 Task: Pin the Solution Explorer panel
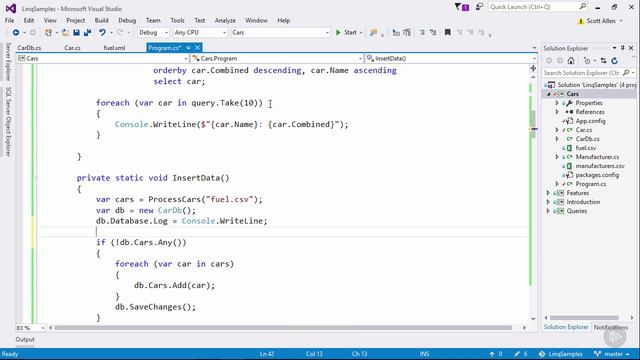point(623,48)
